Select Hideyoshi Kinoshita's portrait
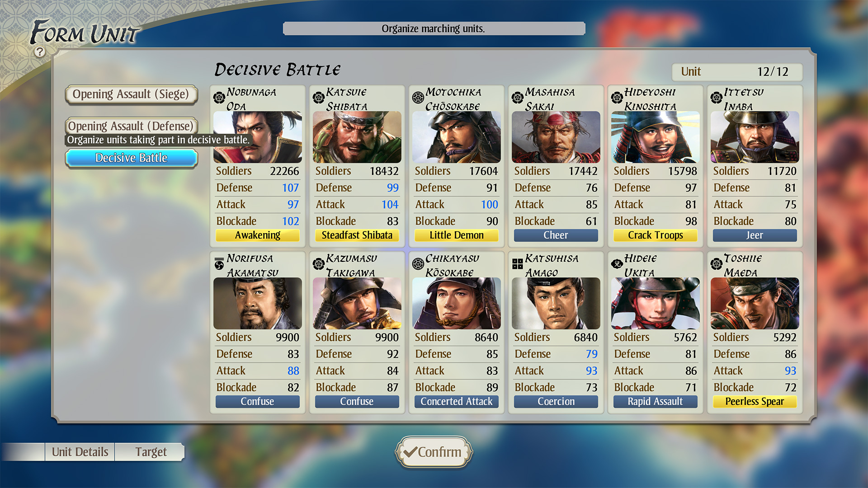The image size is (868, 488). click(x=656, y=137)
